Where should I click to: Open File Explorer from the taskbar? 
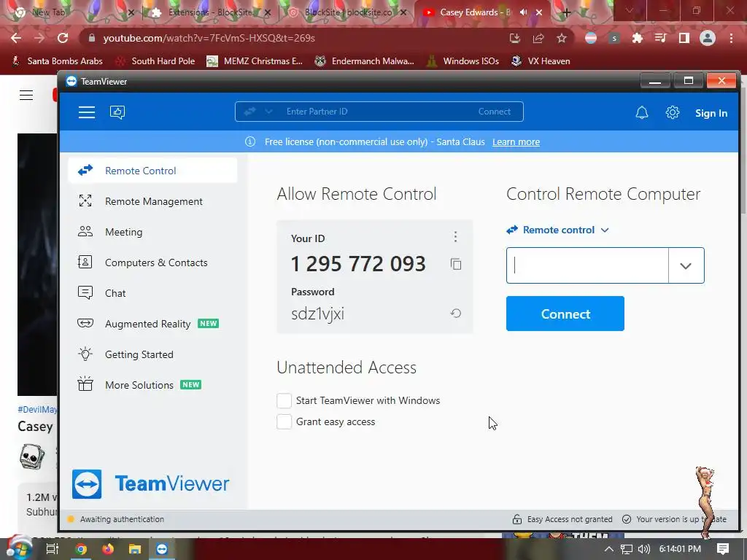pos(135,549)
